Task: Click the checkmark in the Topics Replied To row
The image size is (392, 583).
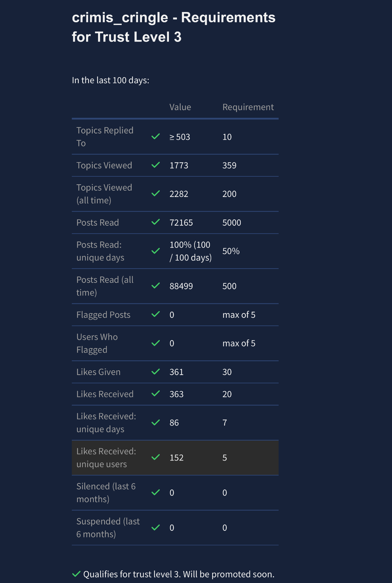Action: coord(156,136)
